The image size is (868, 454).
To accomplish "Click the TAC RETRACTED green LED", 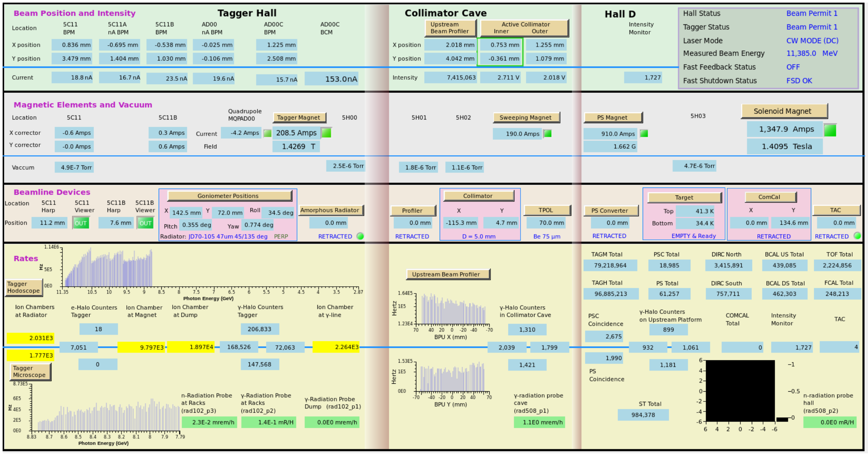I will pos(857,236).
